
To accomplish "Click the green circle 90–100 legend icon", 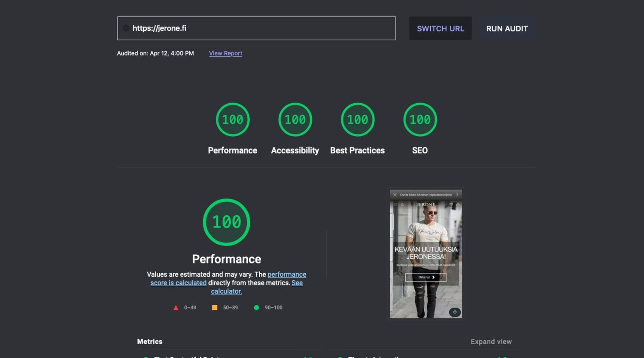I will [x=256, y=308].
